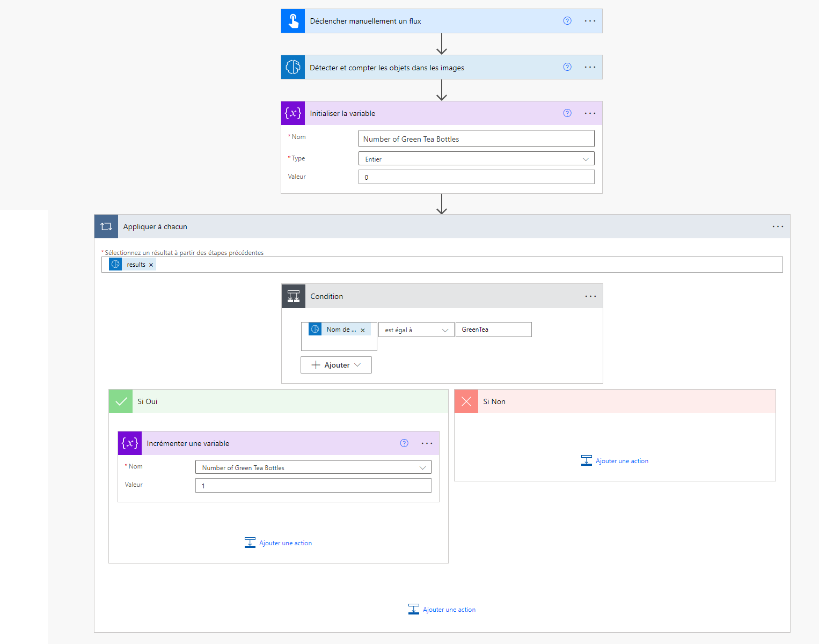The width and height of the screenshot is (819, 644).
Task: Click add-action icon at bottom of Appliquer à chacun
Action: point(414,609)
